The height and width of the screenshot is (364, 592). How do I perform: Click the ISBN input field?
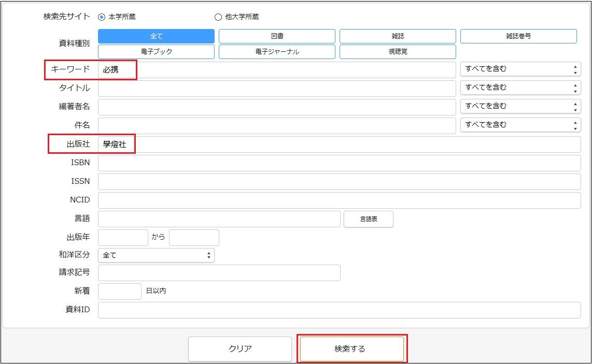340,163
